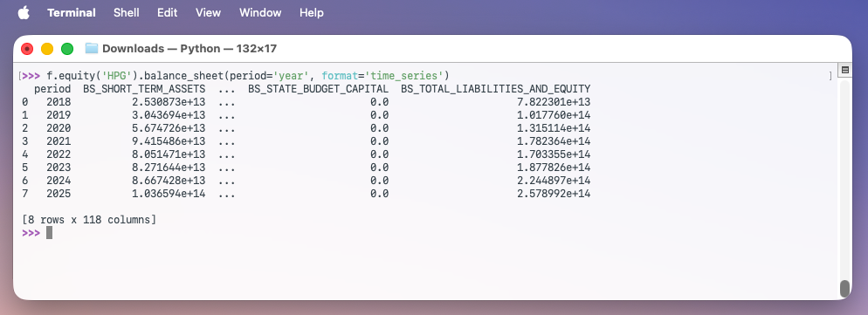The height and width of the screenshot is (315, 868).
Task: Click value 1.036594e+14 for 2025
Action: click(x=169, y=194)
